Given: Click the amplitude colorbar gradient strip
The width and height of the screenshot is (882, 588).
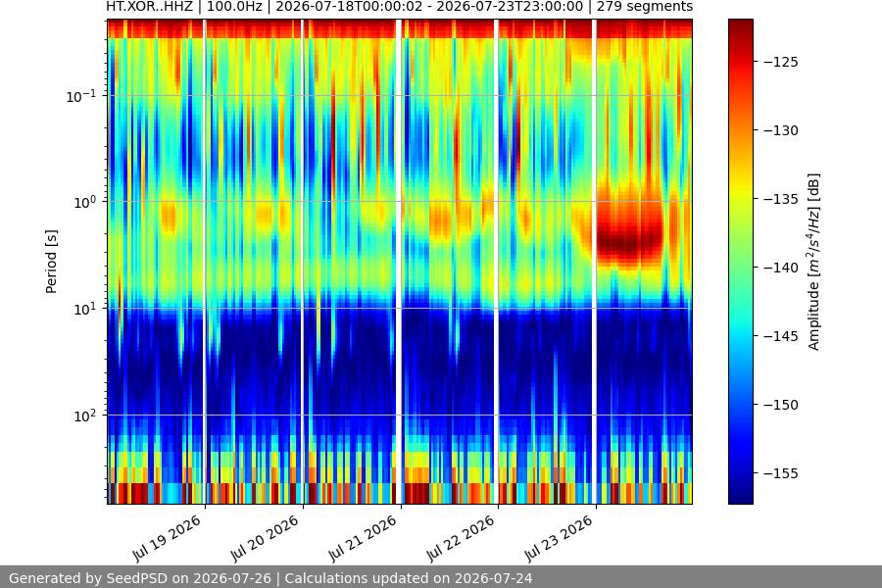Looking at the screenshot, I should click(x=741, y=262).
